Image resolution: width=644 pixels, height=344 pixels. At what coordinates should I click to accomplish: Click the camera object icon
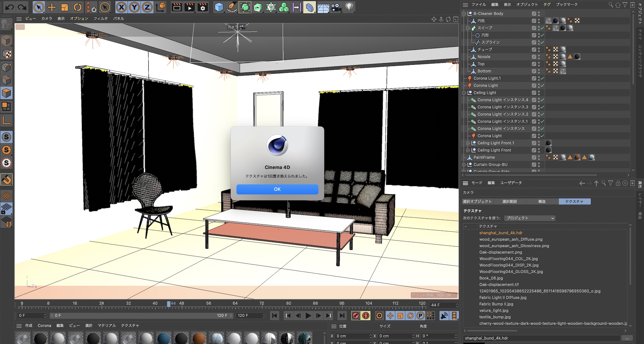(x=336, y=7)
